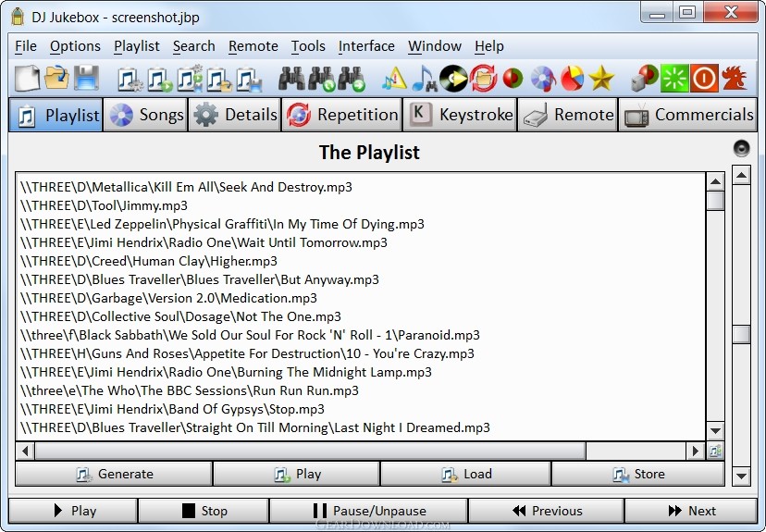The image size is (766, 532).
Task: Open the Interface menu
Action: [x=366, y=46]
